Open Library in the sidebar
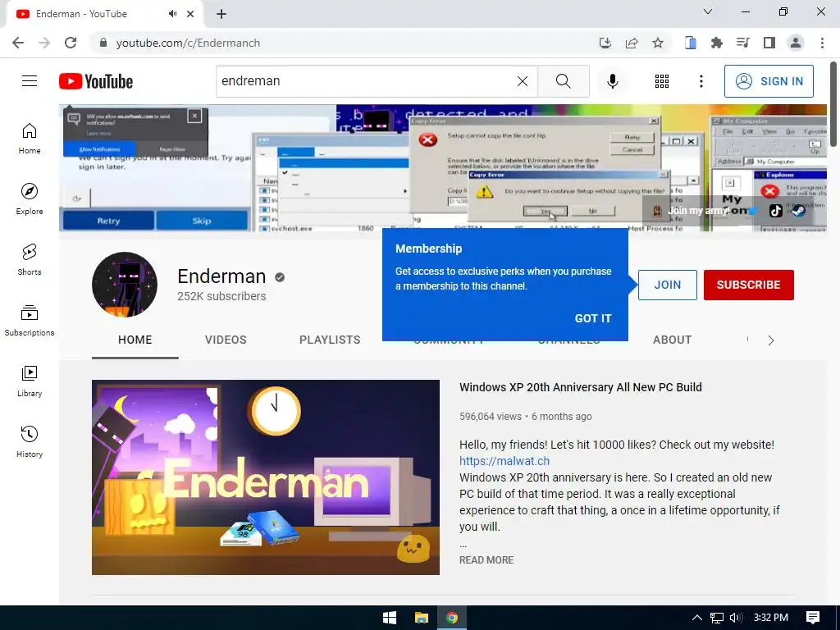Viewport: 840px width, 630px height. click(30, 381)
